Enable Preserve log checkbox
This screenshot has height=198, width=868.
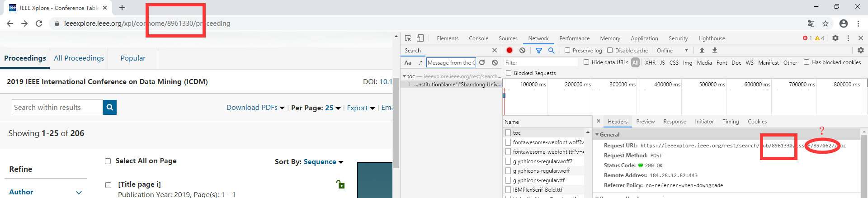click(x=567, y=50)
